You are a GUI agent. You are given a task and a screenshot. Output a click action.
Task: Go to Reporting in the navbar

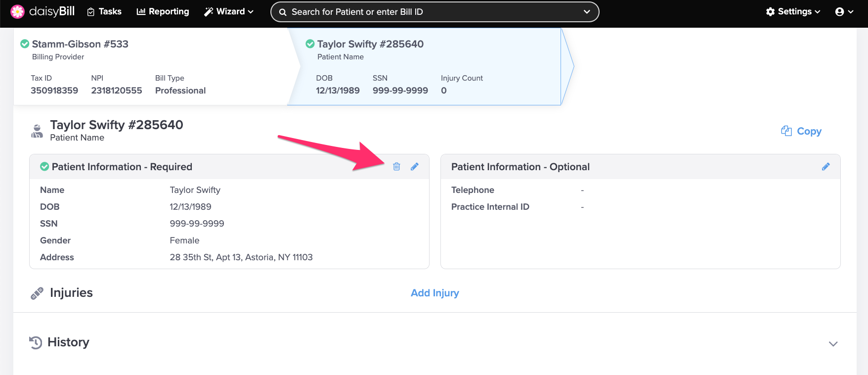(163, 11)
